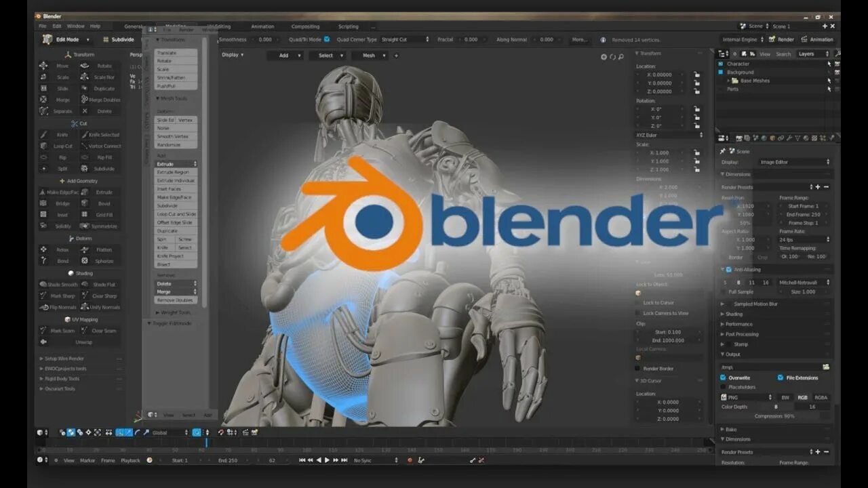The height and width of the screenshot is (488, 868).
Task: Click the Grid Fill tool
Action: [x=100, y=215]
